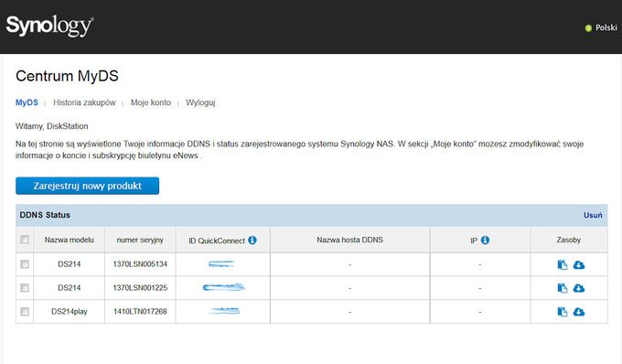
Task: Tick the select-all checkbox in the table header
Action: tap(25, 240)
